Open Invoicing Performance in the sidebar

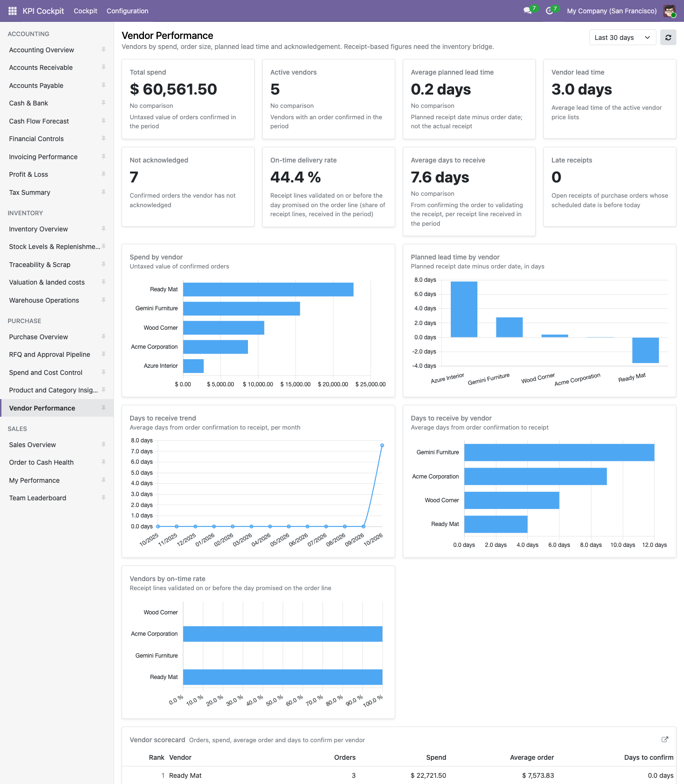pos(43,157)
